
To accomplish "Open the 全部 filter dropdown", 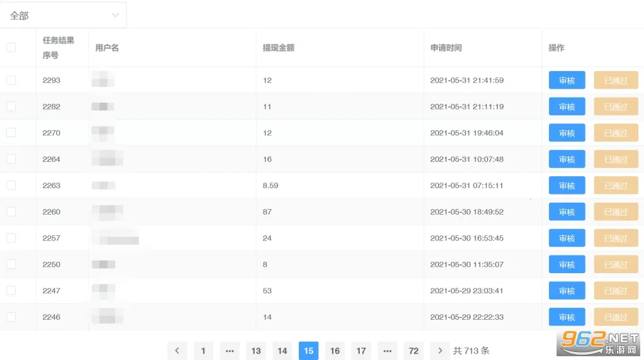I will tap(63, 15).
